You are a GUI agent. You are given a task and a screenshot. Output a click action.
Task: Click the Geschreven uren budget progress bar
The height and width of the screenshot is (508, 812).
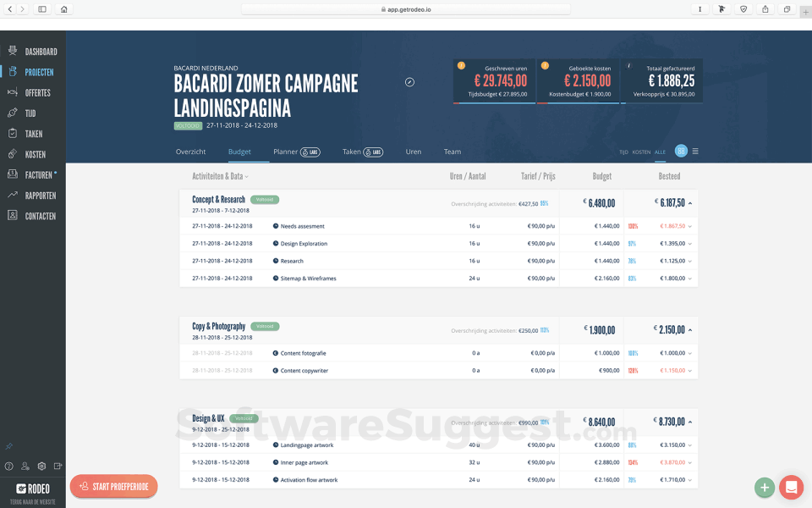click(494, 102)
